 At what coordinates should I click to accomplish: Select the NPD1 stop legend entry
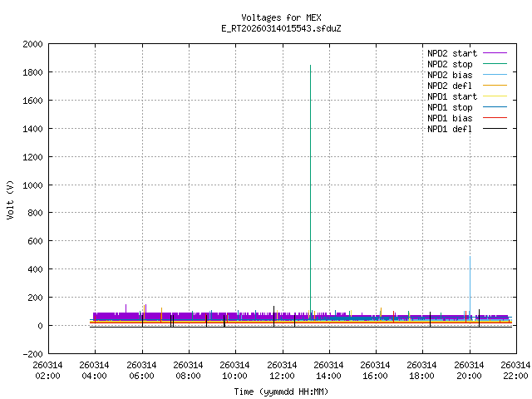click(450, 107)
